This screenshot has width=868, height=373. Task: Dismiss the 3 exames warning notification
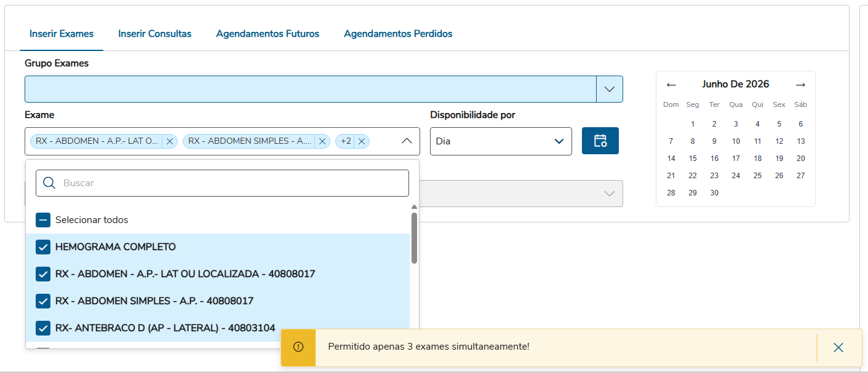[x=838, y=347]
